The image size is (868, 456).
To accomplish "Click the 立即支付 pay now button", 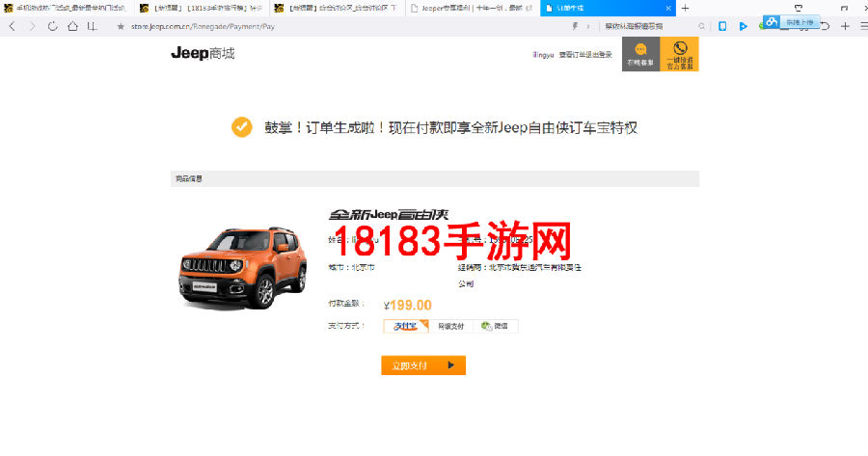I will pyautogui.click(x=423, y=365).
